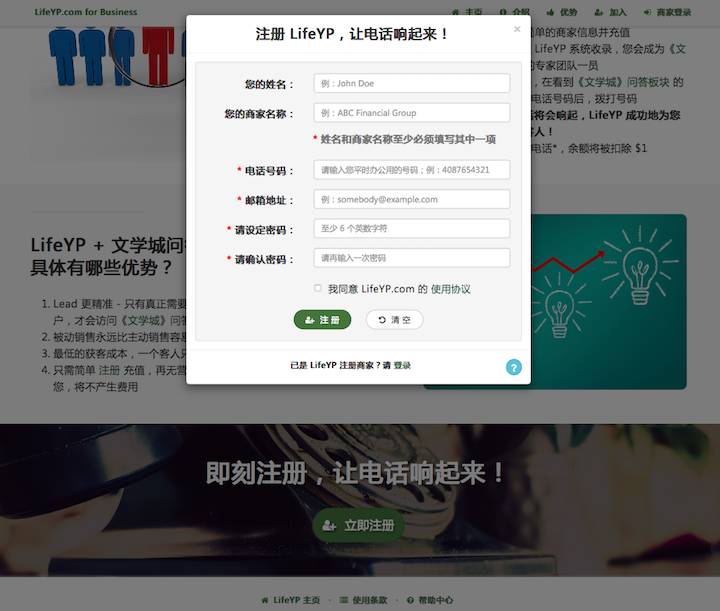Click the 立即注册 button in the banner
The image size is (720, 611).
pyautogui.click(x=358, y=525)
